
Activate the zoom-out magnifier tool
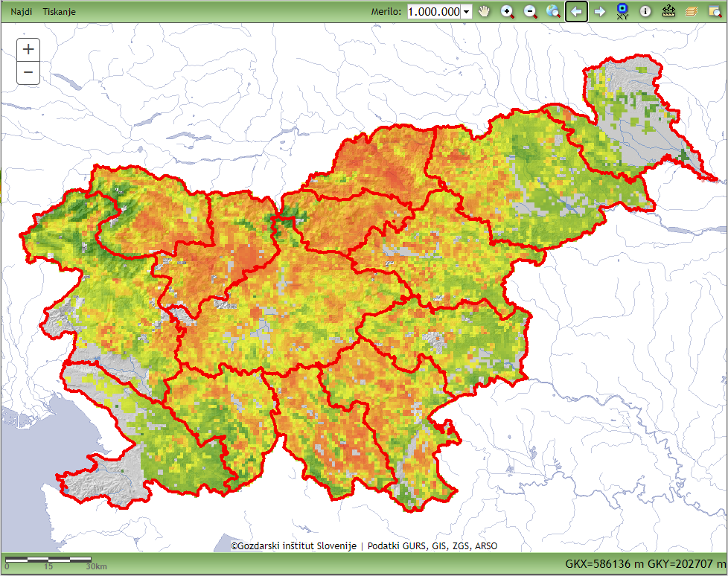531,11
